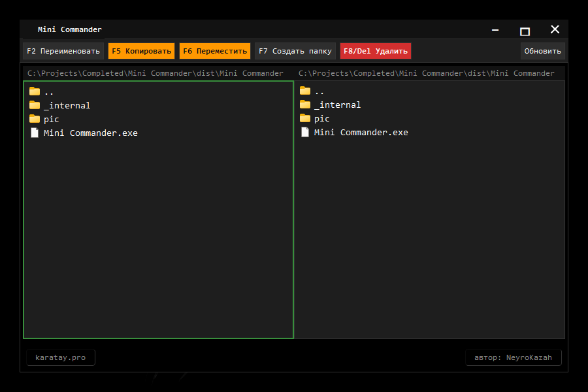
Task: Click the F6 Переместить button
Action: point(215,51)
